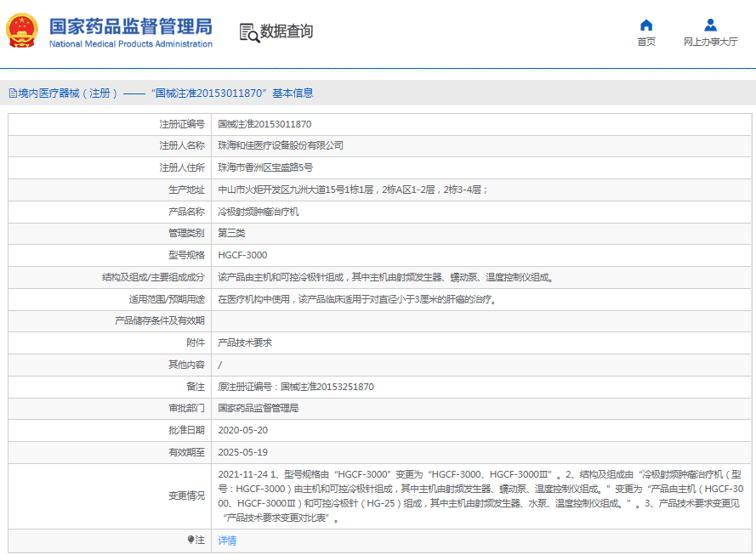Open the 网上办事大厅 navigation label
Image resolution: width=756 pixels, height=555 pixels.
tap(710, 42)
